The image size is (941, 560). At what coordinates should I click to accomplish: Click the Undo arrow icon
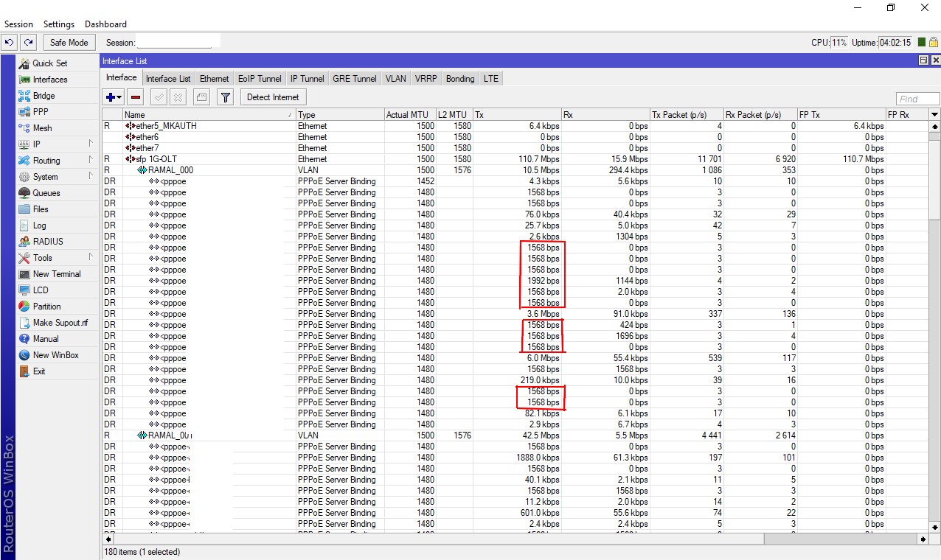click(x=10, y=43)
